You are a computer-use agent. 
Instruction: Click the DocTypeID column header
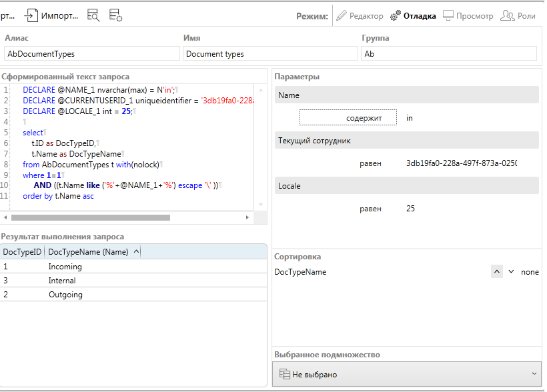point(22,251)
